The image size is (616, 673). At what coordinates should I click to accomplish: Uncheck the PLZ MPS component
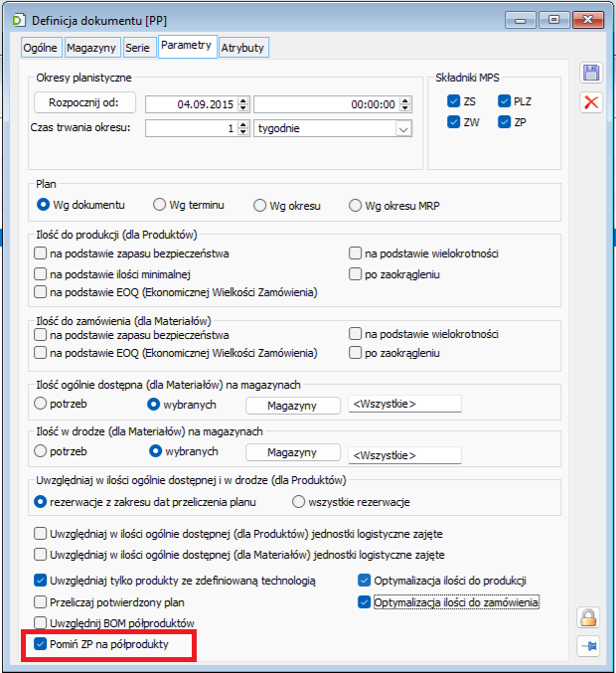504,101
